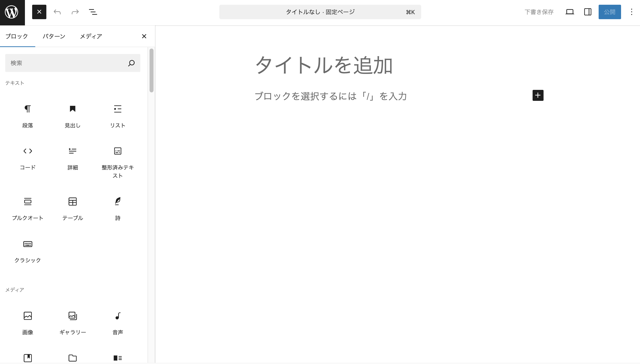Screen dimensions: 640x364
Task: Save a draft with 下書き保存
Action: pyautogui.click(x=539, y=12)
